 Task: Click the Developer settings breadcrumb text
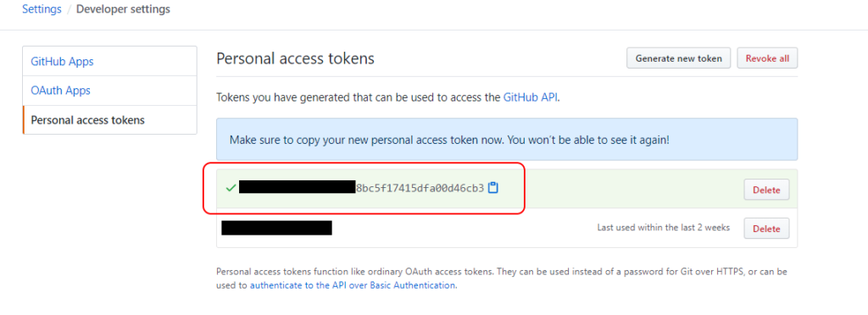123,9
